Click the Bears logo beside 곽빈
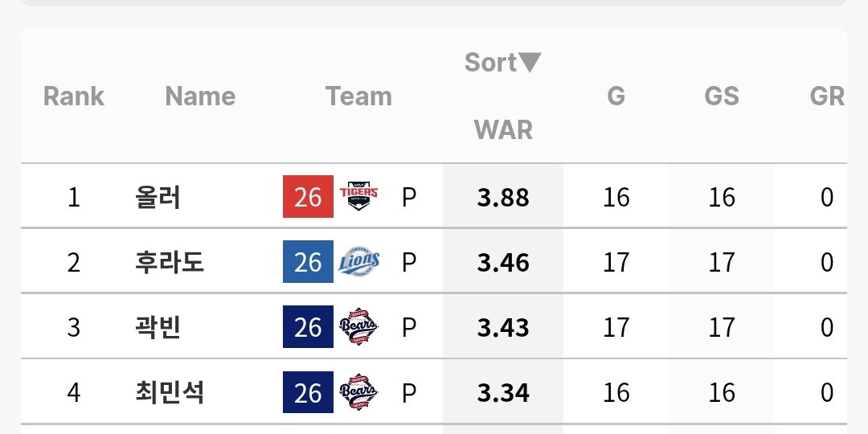 pos(358,326)
